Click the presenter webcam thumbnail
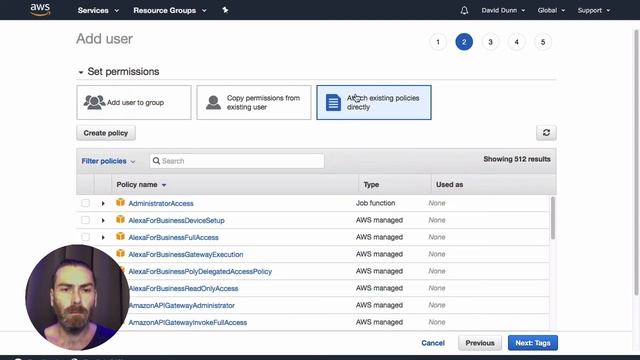 pyautogui.click(x=77, y=297)
